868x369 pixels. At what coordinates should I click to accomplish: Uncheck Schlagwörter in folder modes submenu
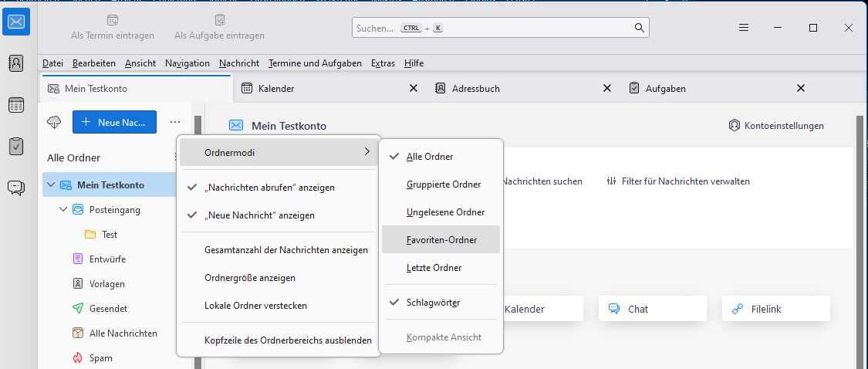pos(433,303)
